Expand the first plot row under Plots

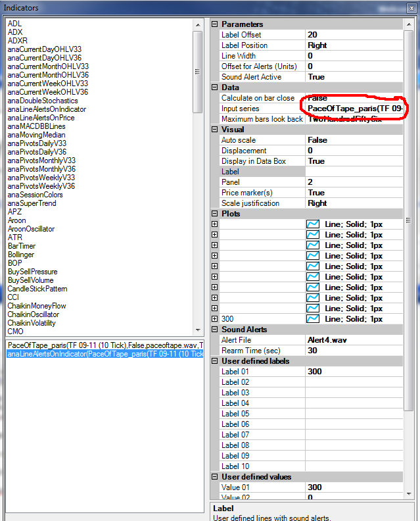215,224
